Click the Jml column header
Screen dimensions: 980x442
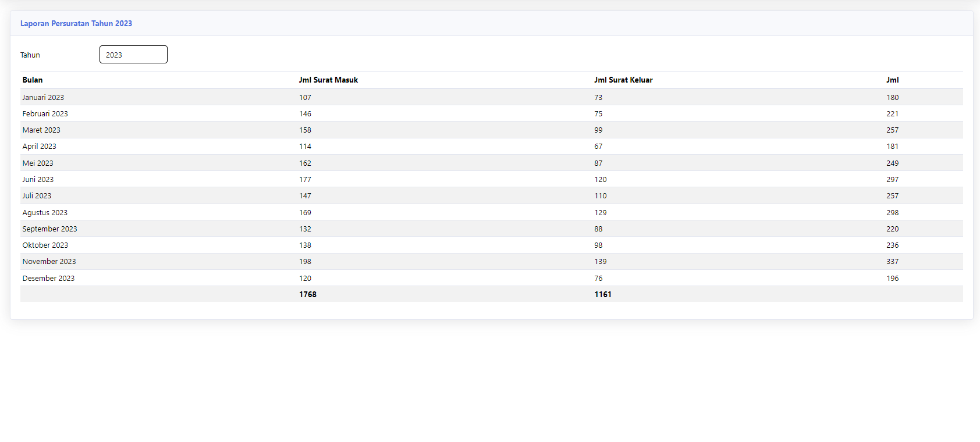(x=893, y=80)
